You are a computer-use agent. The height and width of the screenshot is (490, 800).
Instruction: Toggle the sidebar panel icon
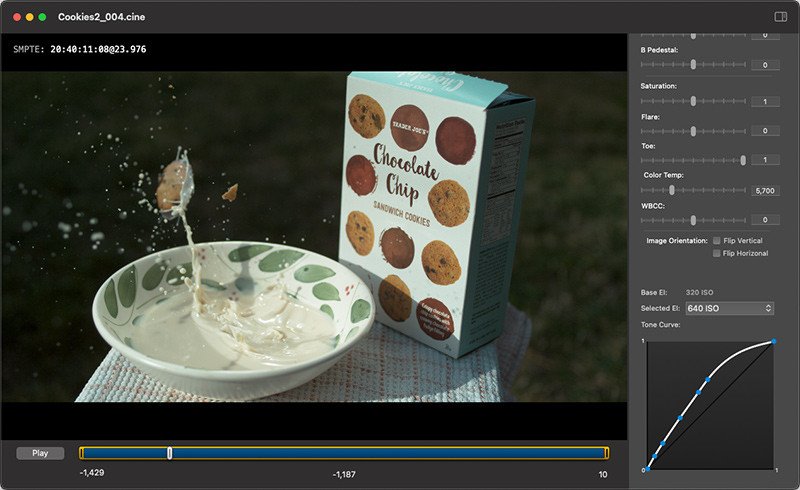(x=780, y=17)
